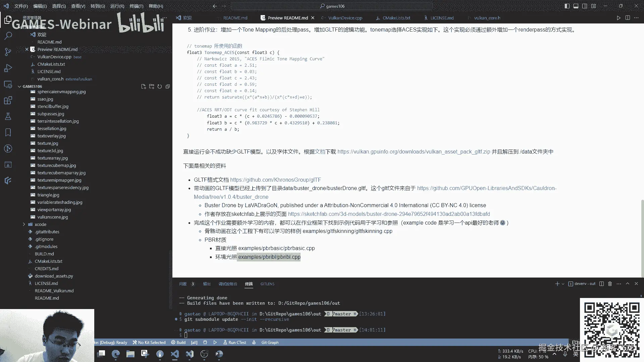Open Source Control view icon

(x=8, y=52)
